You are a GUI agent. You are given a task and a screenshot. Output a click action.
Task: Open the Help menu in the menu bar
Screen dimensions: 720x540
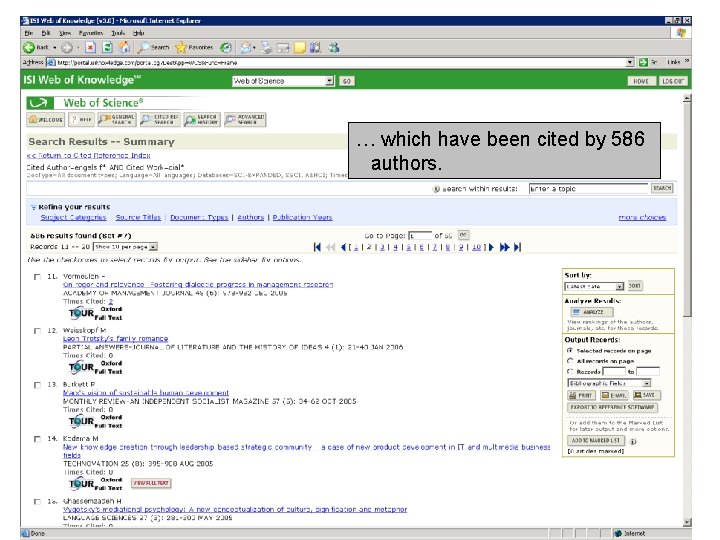click(x=139, y=33)
